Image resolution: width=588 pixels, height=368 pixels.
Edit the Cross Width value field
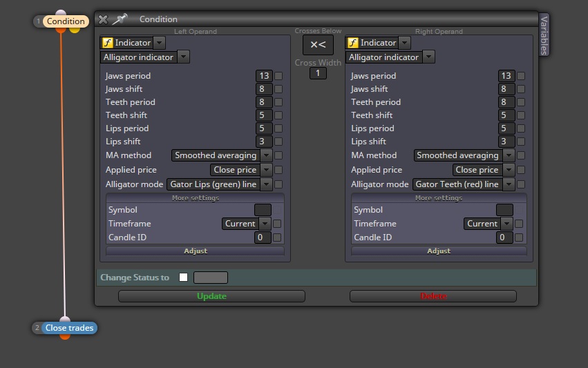pos(318,73)
